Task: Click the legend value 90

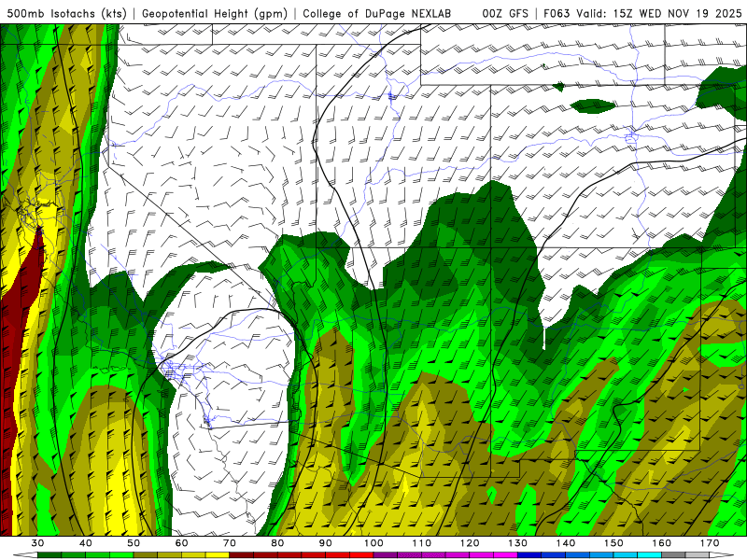Action: 325,543
